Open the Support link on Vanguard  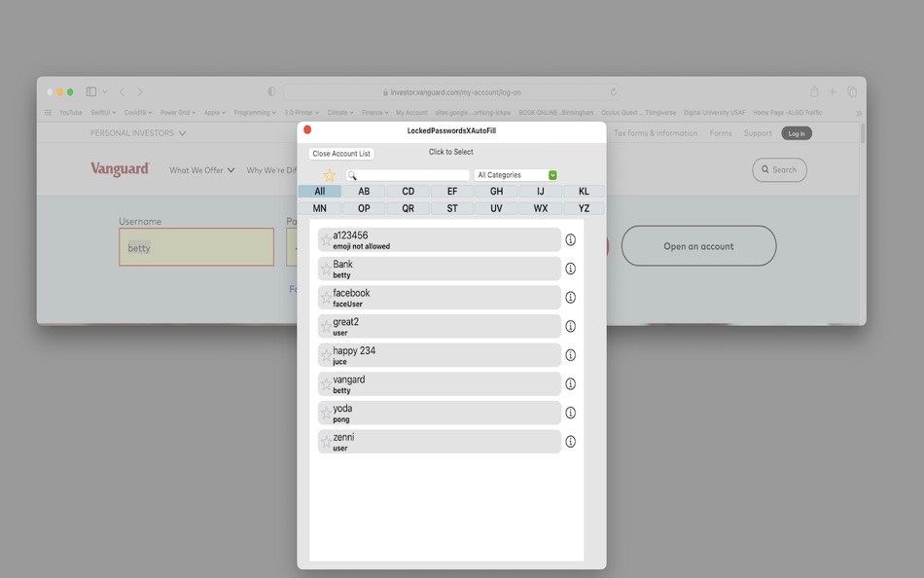pos(758,133)
